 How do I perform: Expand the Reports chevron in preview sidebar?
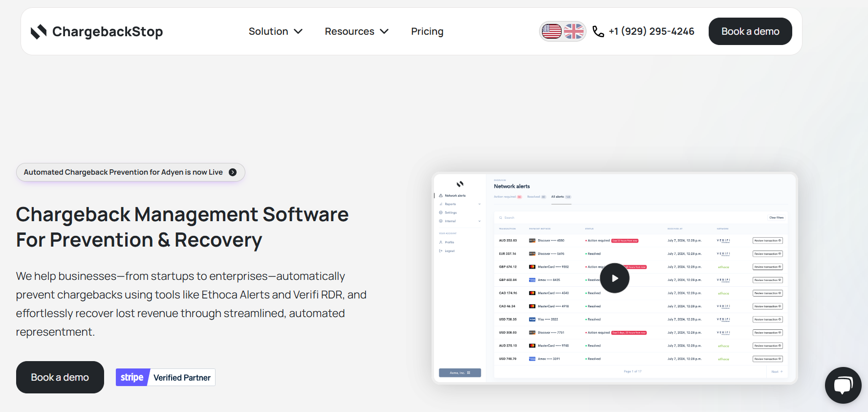pos(479,204)
